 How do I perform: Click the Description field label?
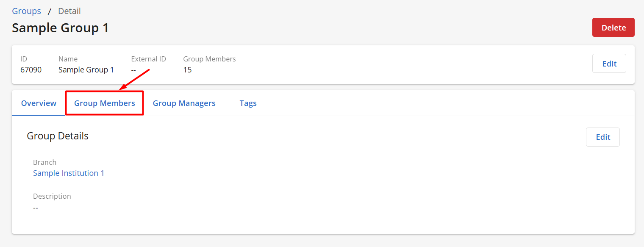point(52,196)
